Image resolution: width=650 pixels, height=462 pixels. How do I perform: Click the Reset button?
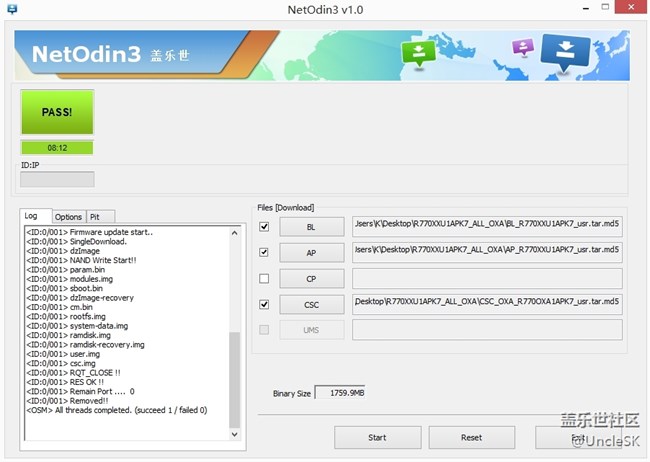coord(471,437)
